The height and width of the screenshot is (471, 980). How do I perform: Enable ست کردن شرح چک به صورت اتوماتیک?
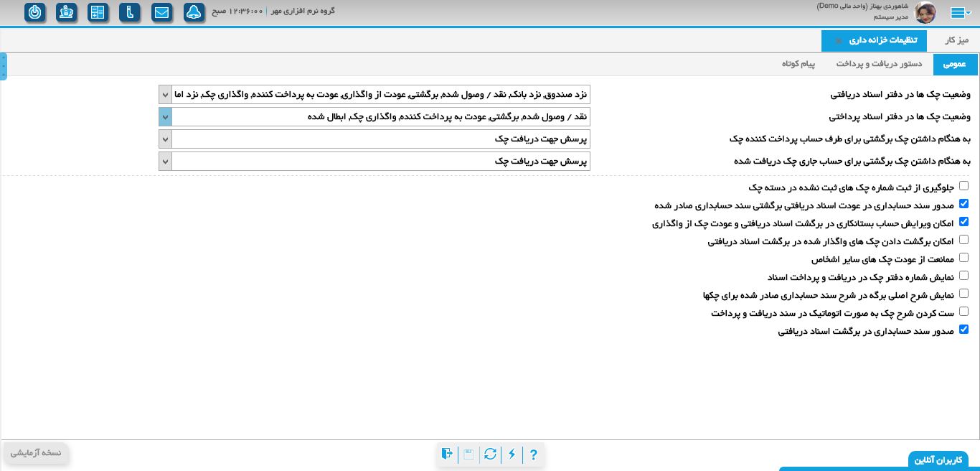click(x=963, y=312)
